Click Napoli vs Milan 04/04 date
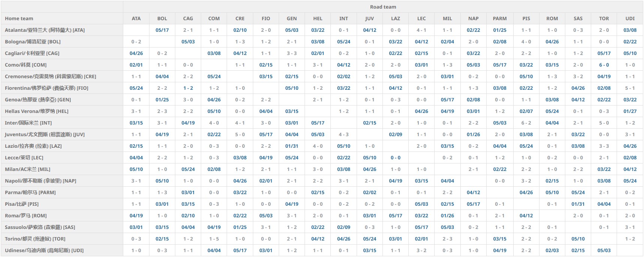 447,181
